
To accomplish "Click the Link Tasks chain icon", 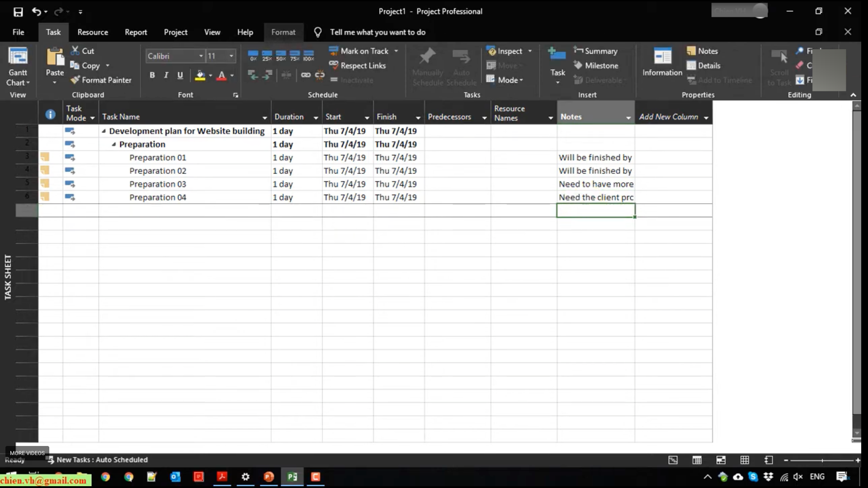I will 306,75.
